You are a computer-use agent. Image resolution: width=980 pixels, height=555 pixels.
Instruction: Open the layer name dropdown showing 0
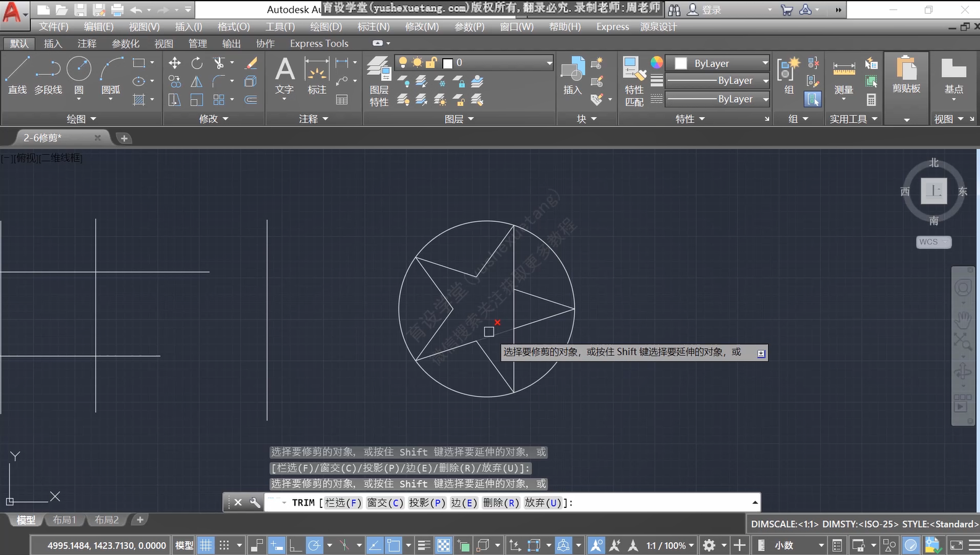549,62
